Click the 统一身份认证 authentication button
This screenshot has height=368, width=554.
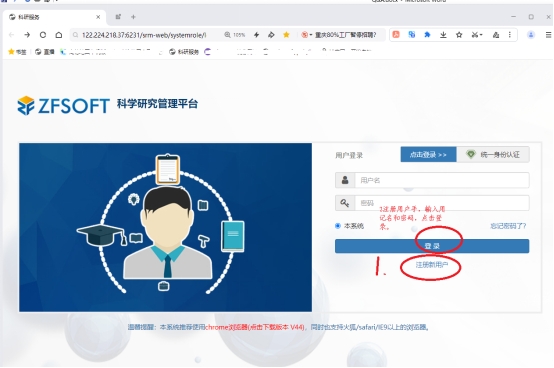click(x=493, y=154)
